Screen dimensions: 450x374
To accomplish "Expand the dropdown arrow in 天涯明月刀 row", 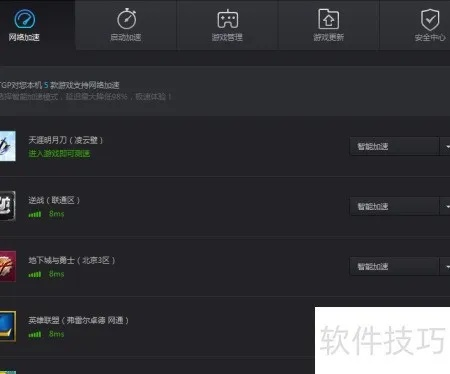I will pyautogui.click(x=445, y=146).
